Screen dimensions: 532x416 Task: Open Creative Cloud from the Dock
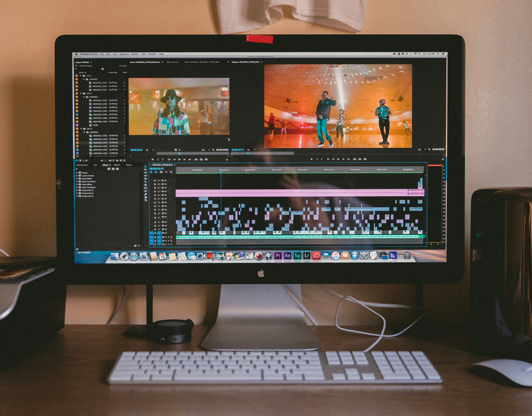pos(316,255)
